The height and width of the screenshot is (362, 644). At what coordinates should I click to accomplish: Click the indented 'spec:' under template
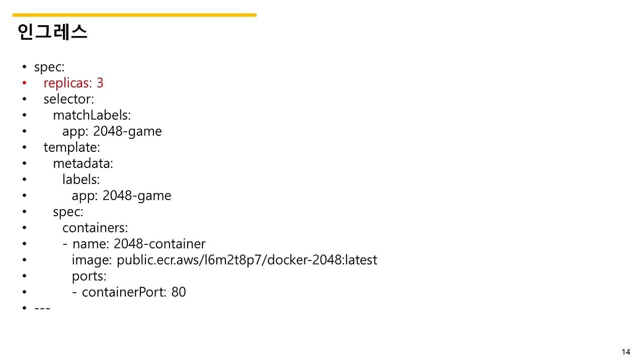68,212
